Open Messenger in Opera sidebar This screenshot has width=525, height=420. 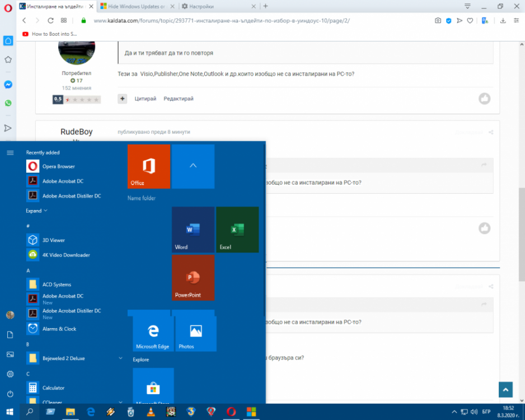tap(8, 85)
